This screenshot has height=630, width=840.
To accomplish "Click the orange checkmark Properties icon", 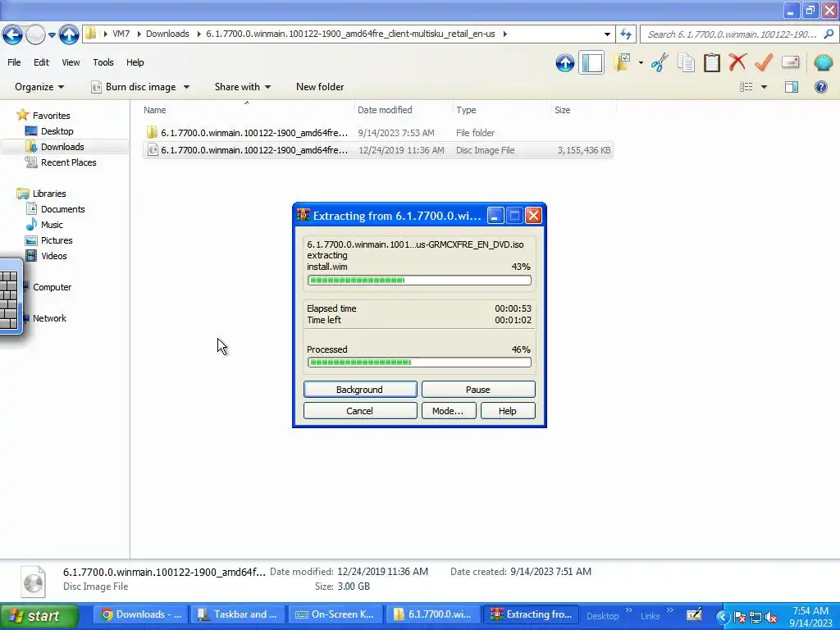I will point(764,62).
